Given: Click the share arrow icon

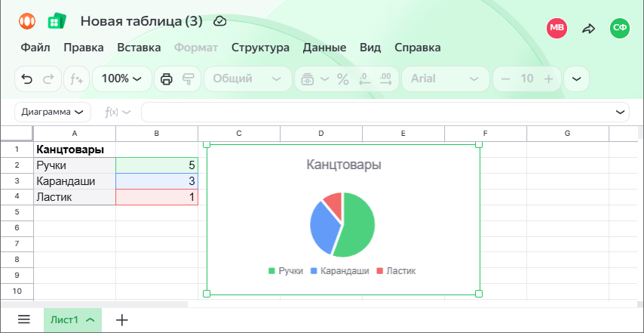Looking at the screenshot, I should [x=588, y=29].
